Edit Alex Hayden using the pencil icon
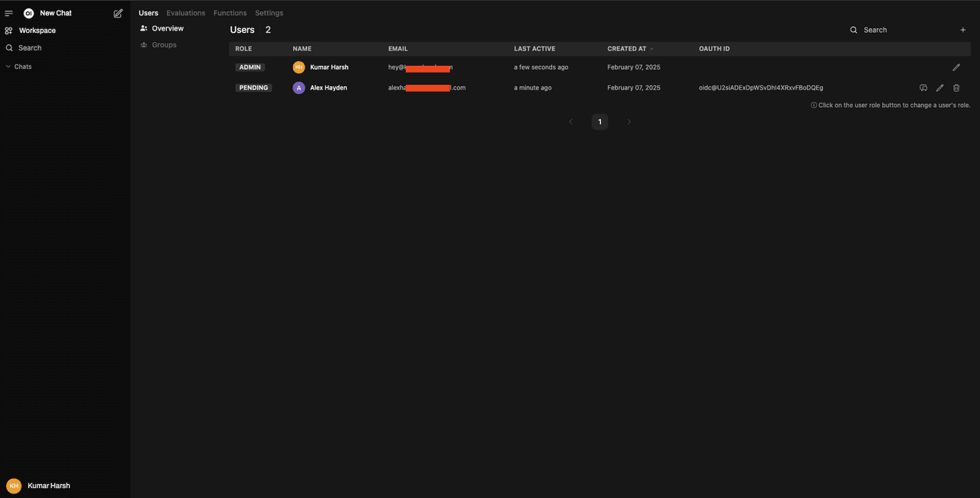Viewport: 980px width, 498px height. point(939,87)
